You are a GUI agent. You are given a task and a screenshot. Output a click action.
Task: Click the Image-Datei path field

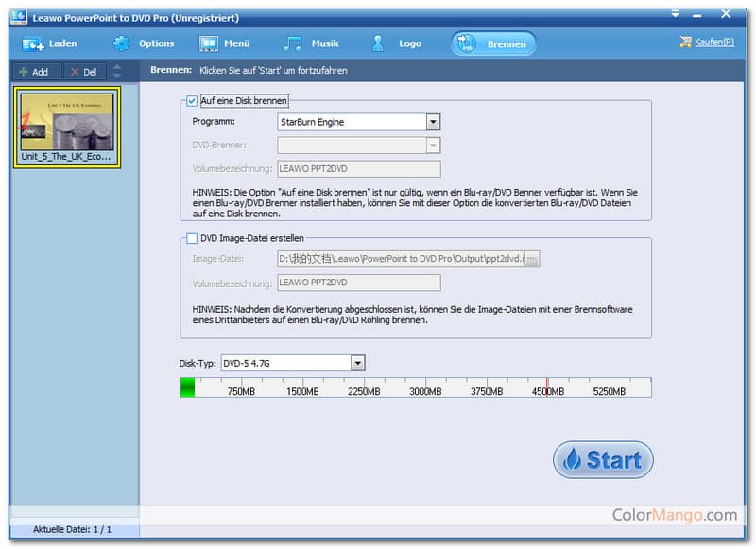[401, 259]
